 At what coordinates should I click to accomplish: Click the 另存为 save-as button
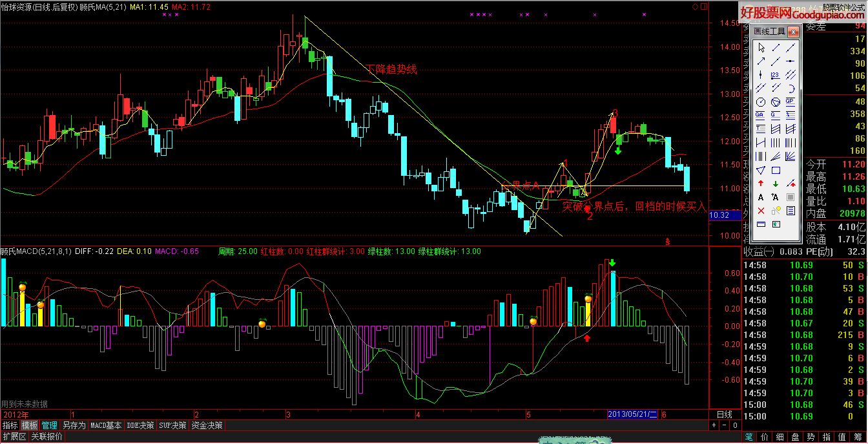click(74, 425)
